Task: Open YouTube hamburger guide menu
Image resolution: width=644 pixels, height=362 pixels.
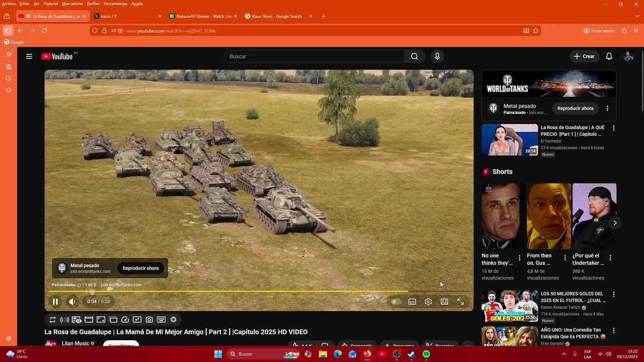Action: [29, 56]
